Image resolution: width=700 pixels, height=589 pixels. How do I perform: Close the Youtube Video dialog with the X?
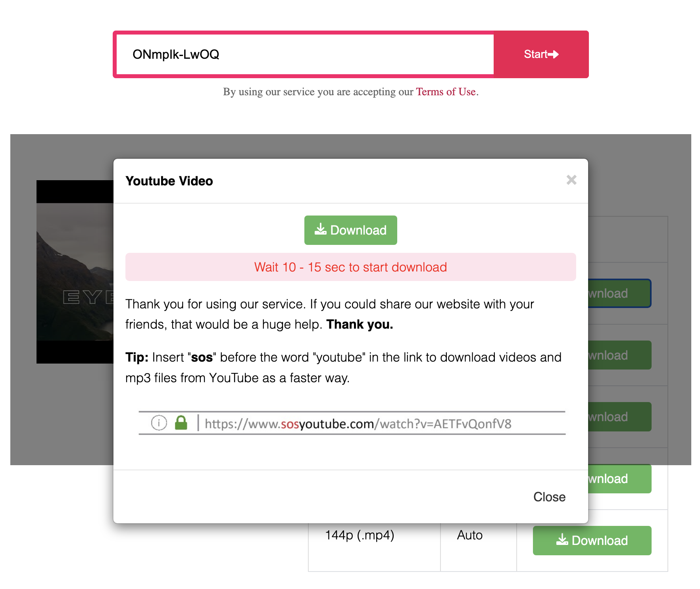pos(571,180)
